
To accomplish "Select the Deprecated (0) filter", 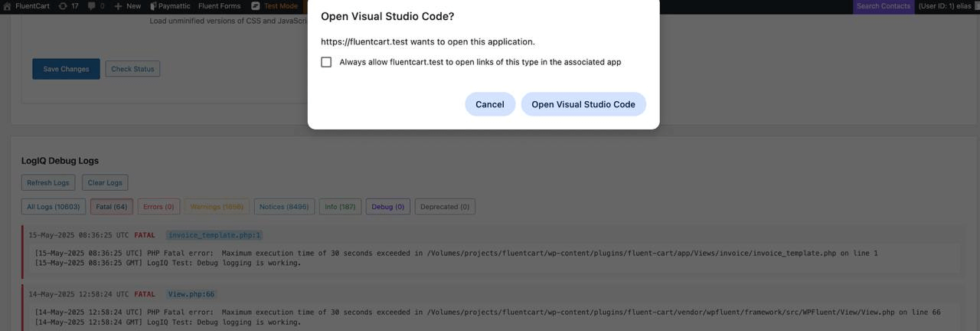I will click(445, 206).
